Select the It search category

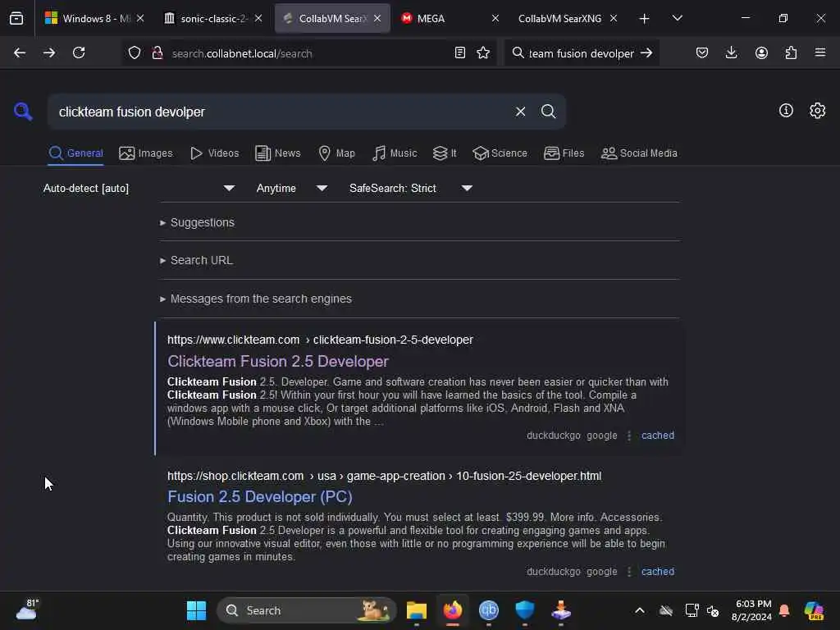(x=444, y=153)
